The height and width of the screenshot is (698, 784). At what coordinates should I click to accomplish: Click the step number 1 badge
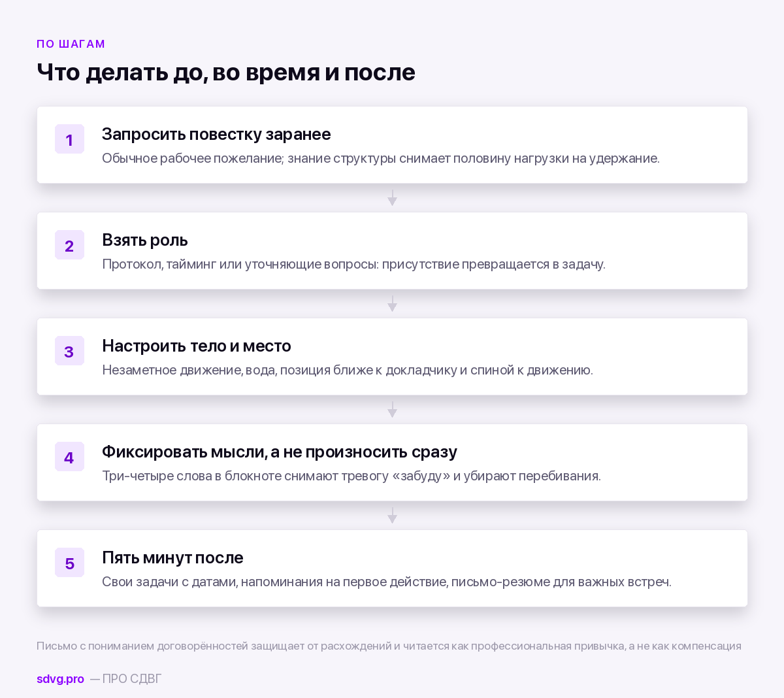click(x=69, y=139)
